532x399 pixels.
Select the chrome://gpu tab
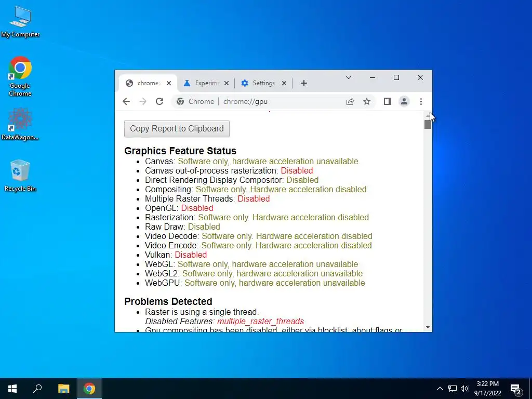(148, 83)
